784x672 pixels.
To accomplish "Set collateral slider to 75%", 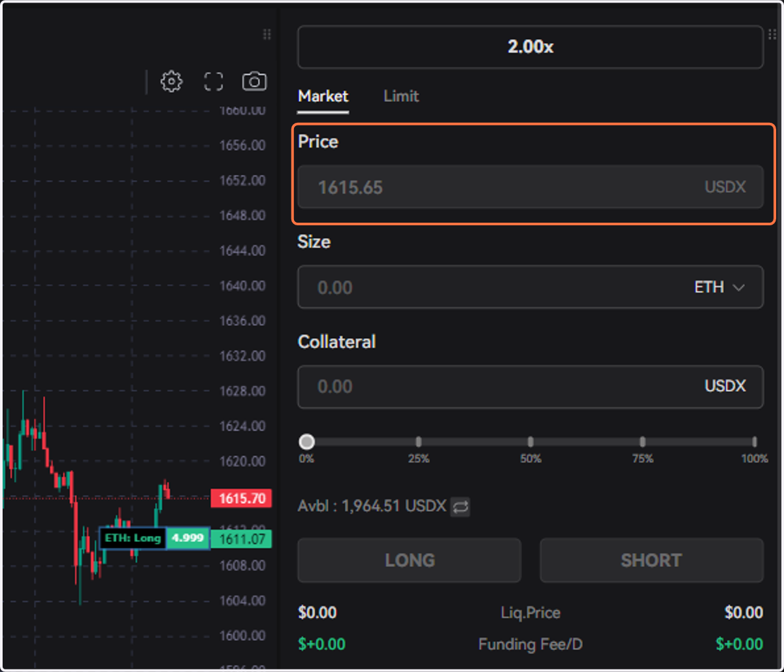I will click(643, 442).
